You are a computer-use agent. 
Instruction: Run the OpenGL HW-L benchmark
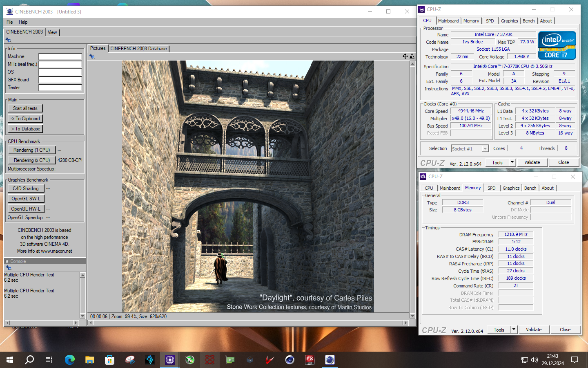tap(26, 209)
